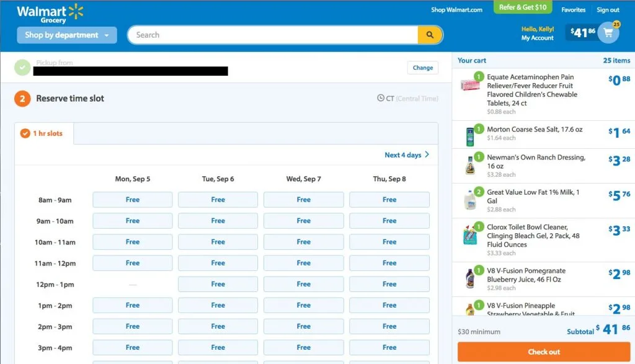The width and height of the screenshot is (635, 364).
Task: Click the Central Time clock icon
Action: pyautogui.click(x=380, y=98)
